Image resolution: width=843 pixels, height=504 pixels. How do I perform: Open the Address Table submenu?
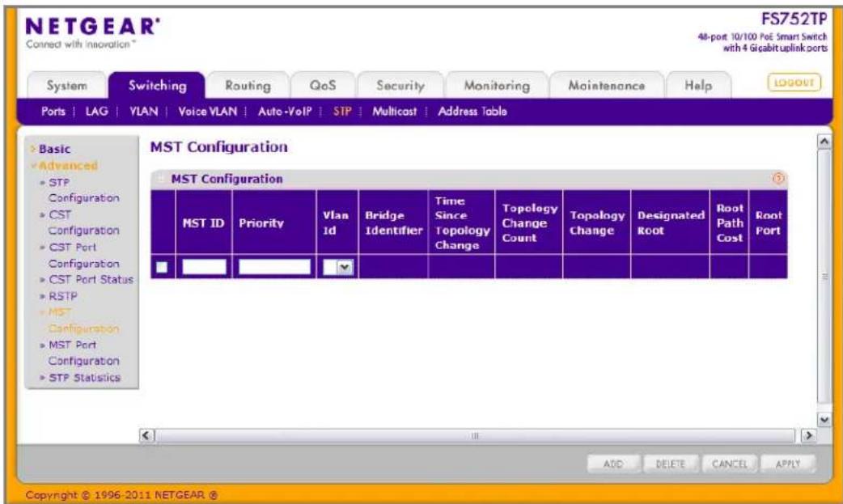(472, 112)
